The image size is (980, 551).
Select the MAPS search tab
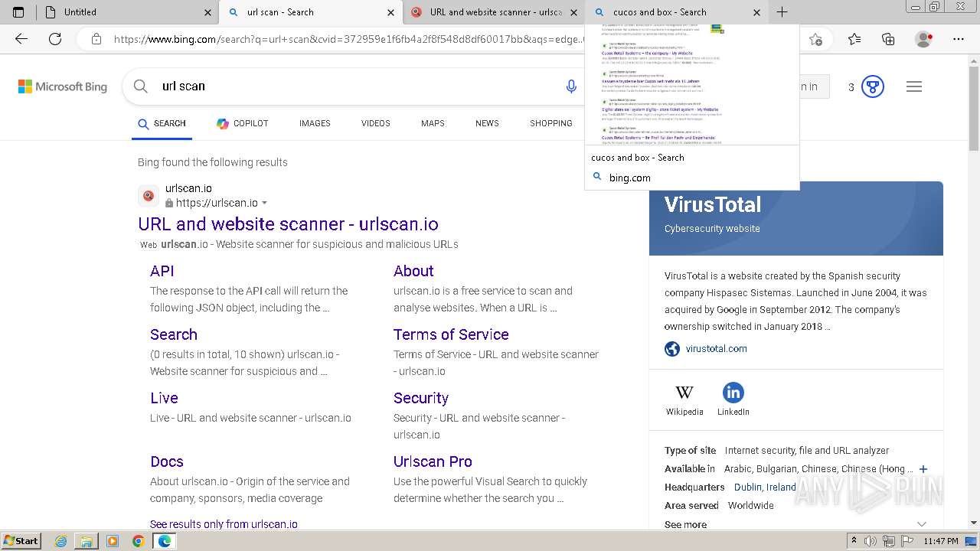point(433,123)
